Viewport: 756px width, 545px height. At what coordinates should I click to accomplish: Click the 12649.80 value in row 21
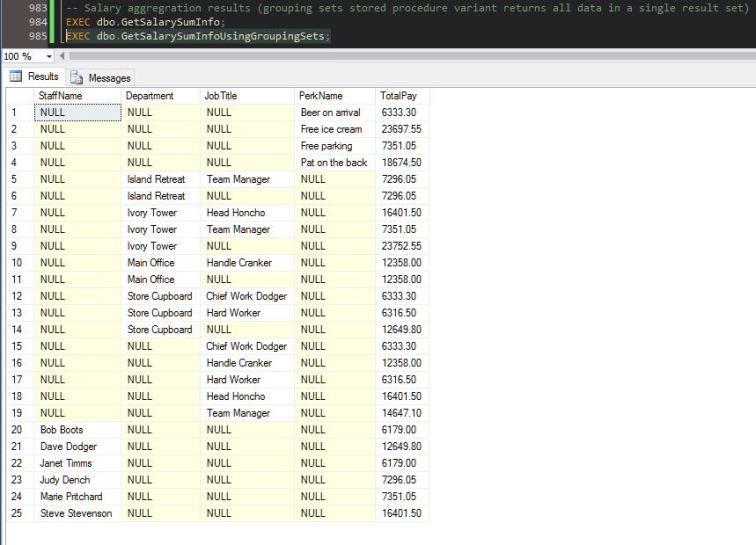coord(402,447)
